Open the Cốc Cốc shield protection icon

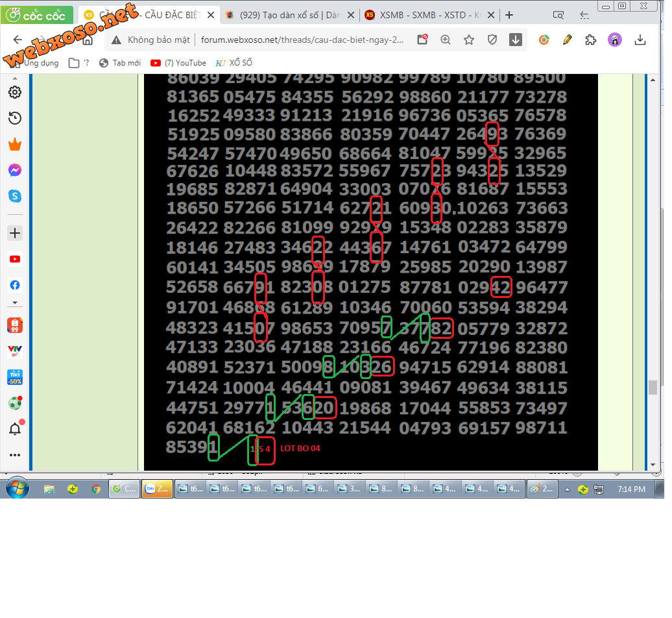click(492, 40)
